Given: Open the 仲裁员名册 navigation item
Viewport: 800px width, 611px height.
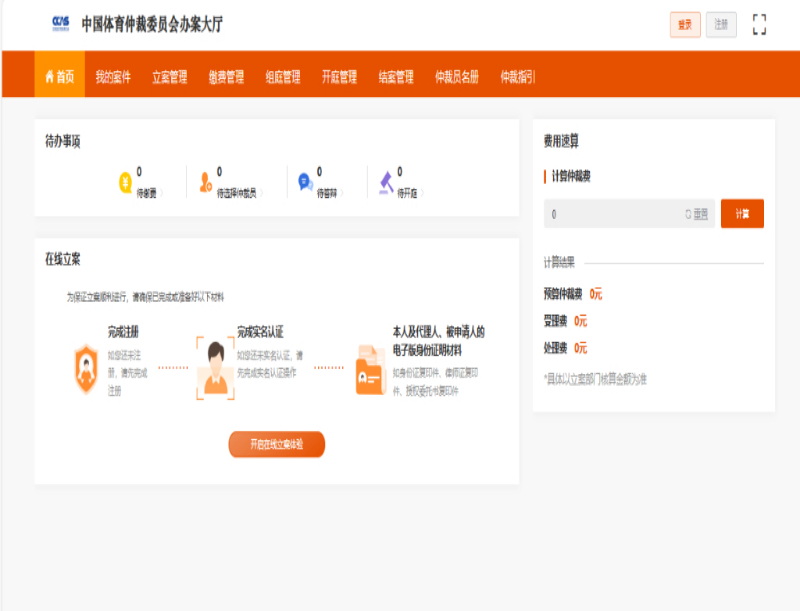Looking at the screenshot, I should [456, 77].
